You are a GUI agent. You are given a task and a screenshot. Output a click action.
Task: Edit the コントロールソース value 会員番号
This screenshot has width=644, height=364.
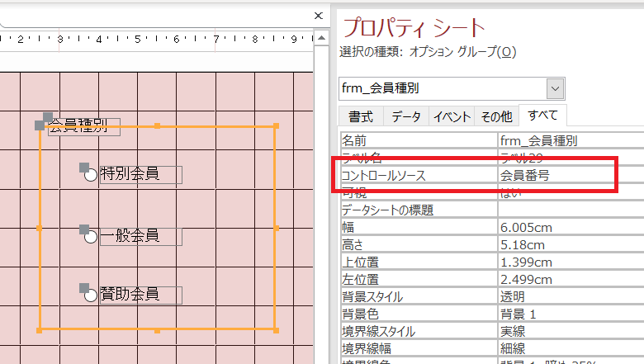point(571,175)
